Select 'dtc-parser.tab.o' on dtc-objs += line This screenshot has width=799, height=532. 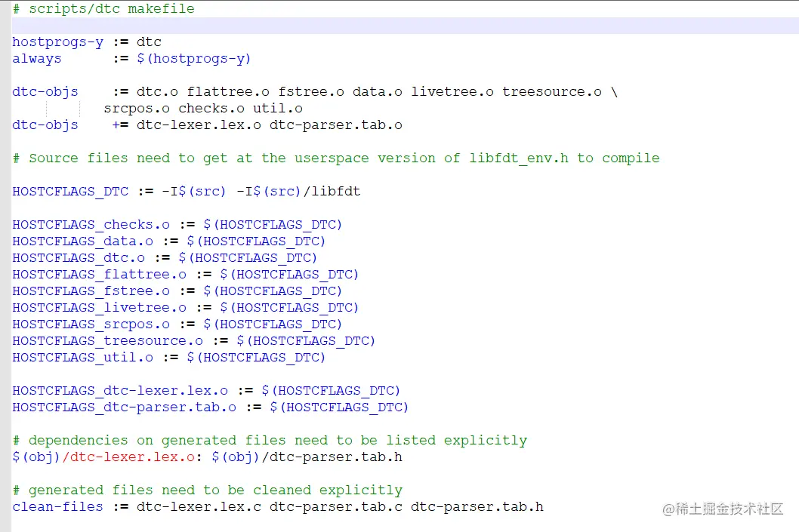click(x=336, y=125)
